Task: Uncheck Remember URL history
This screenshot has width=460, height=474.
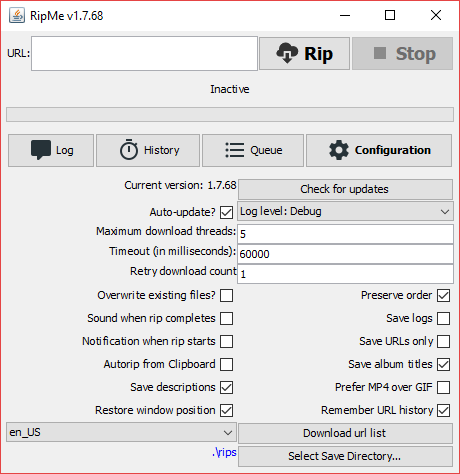Action: 444,410
